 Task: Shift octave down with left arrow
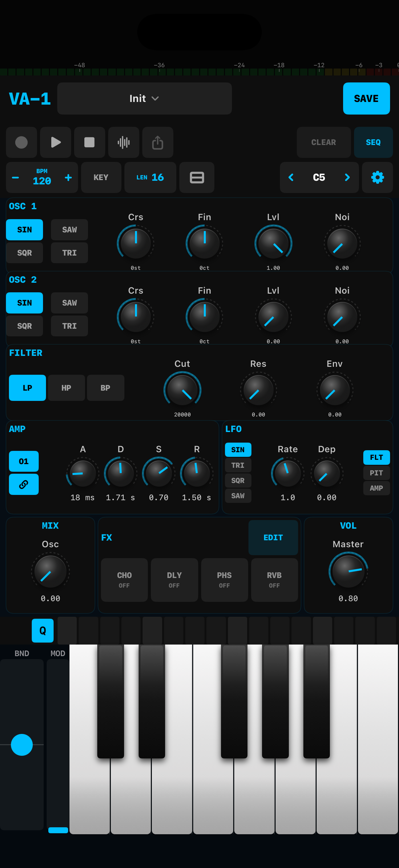[x=291, y=177]
